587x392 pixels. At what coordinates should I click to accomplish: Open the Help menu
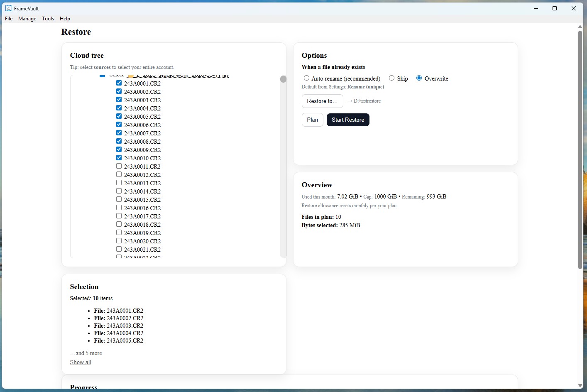(65, 18)
